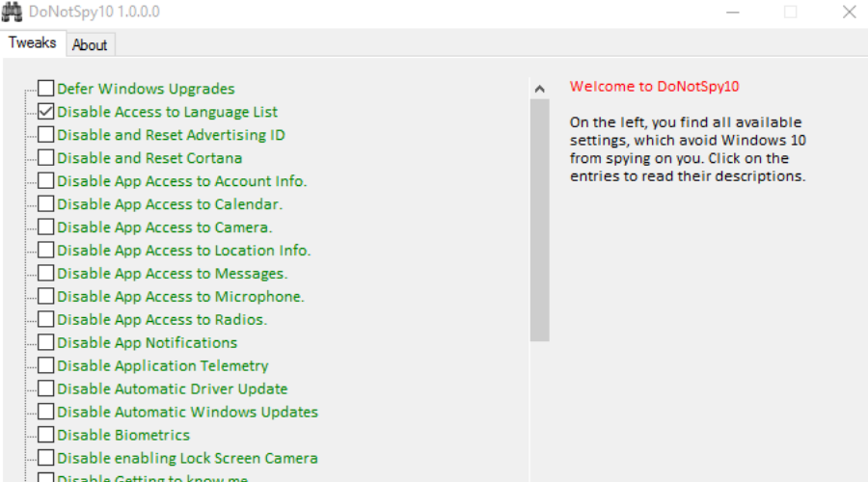Select 'Disable Automatic Windows Updates' text

tap(188, 413)
